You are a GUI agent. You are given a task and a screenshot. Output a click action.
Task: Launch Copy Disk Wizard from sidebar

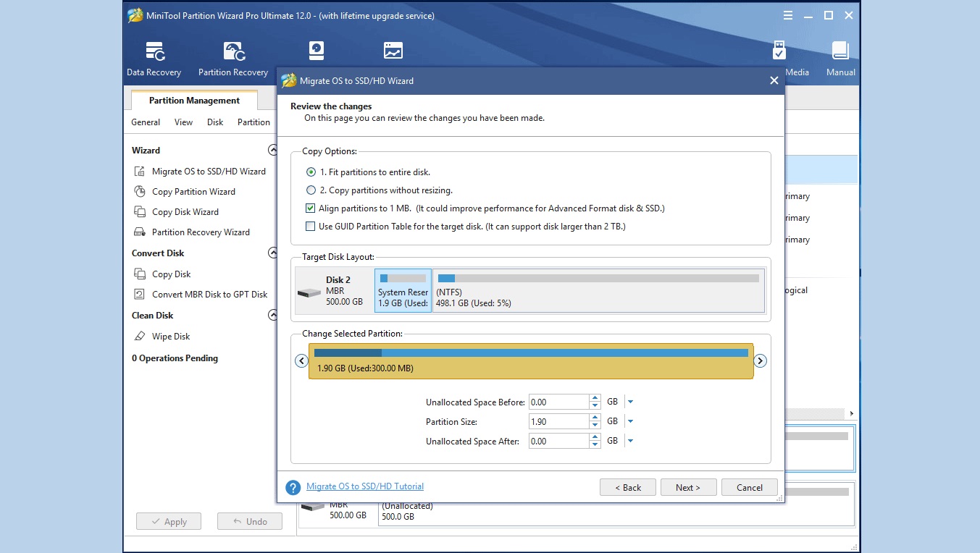176,212
